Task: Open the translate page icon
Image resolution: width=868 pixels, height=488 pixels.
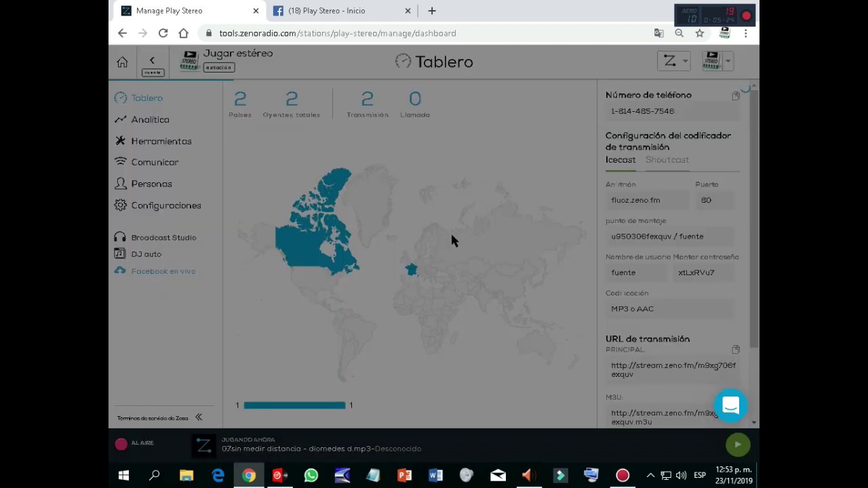Action: (x=658, y=33)
